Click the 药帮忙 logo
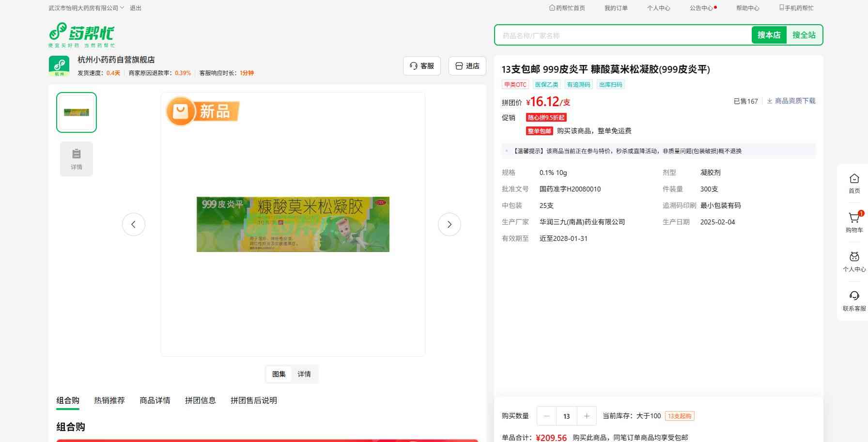Screen dimensions: 868x442 82,35
